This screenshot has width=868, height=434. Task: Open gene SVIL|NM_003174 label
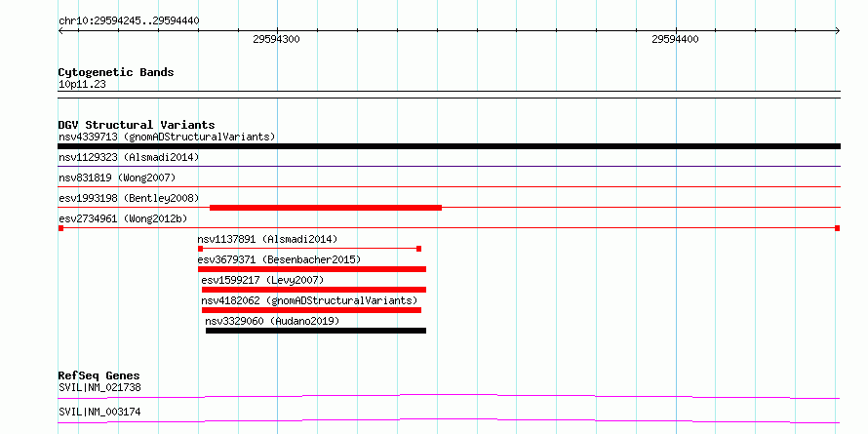click(99, 412)
